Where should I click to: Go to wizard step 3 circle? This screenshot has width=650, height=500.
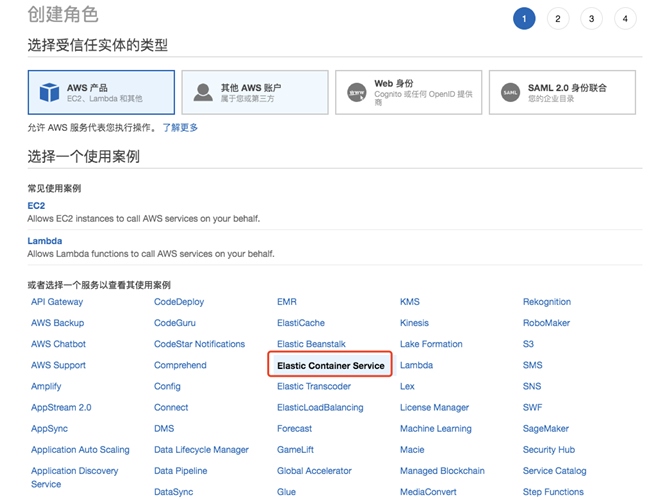592,19
